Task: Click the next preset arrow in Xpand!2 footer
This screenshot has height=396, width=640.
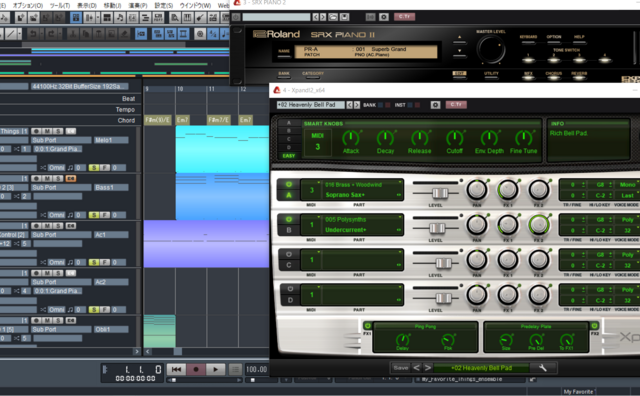Action: pos(427,368)
